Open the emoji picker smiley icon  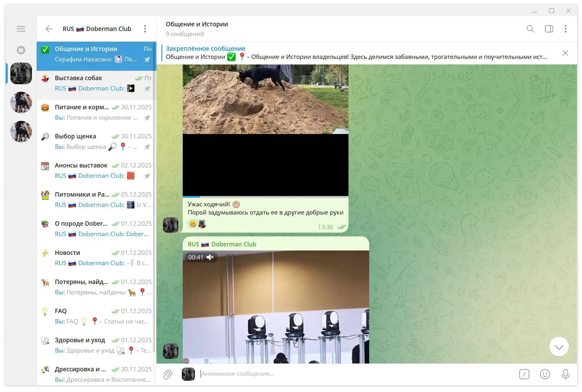[545, 374]
